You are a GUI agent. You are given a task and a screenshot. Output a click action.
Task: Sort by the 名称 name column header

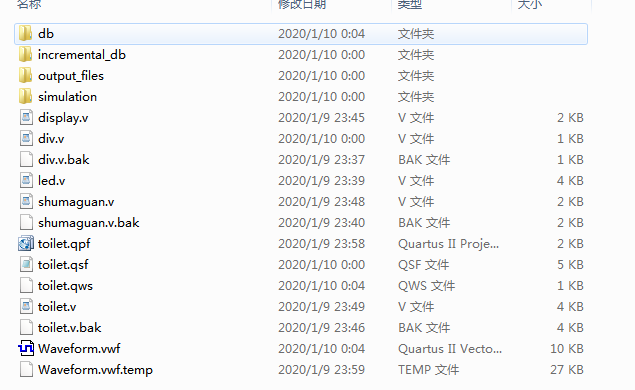click(x=29, y=4)
